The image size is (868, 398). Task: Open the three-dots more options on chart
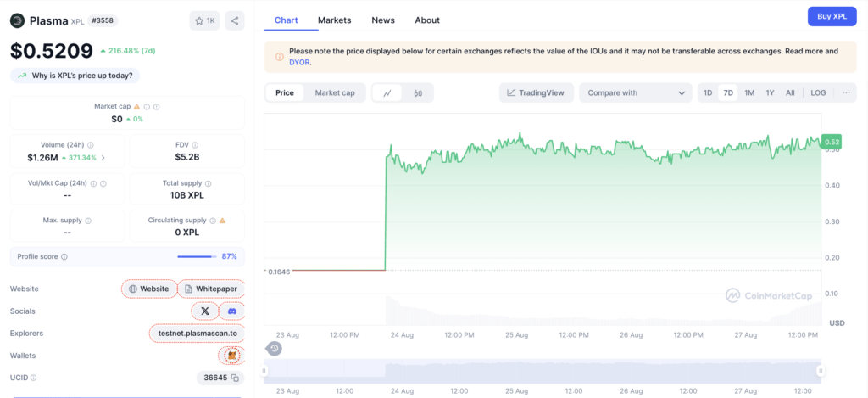846,92
